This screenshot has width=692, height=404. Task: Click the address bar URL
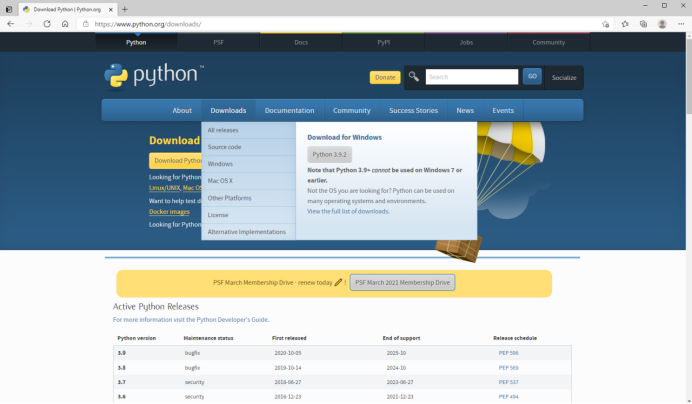click(148, 24)
